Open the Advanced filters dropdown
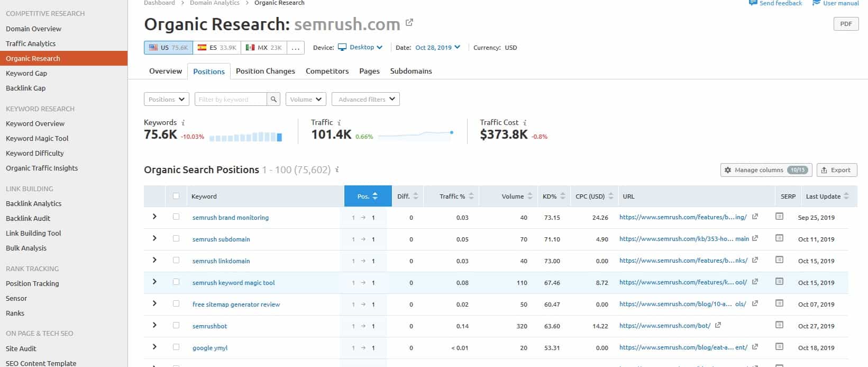This screenshot has height=367, width=868. pyautogui.click(x=366, y=100)
